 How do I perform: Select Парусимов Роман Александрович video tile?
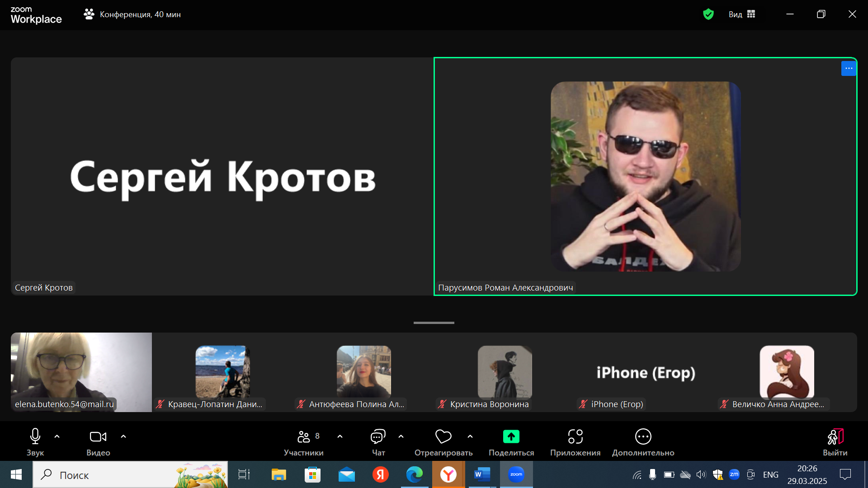(x=645, y=176)
